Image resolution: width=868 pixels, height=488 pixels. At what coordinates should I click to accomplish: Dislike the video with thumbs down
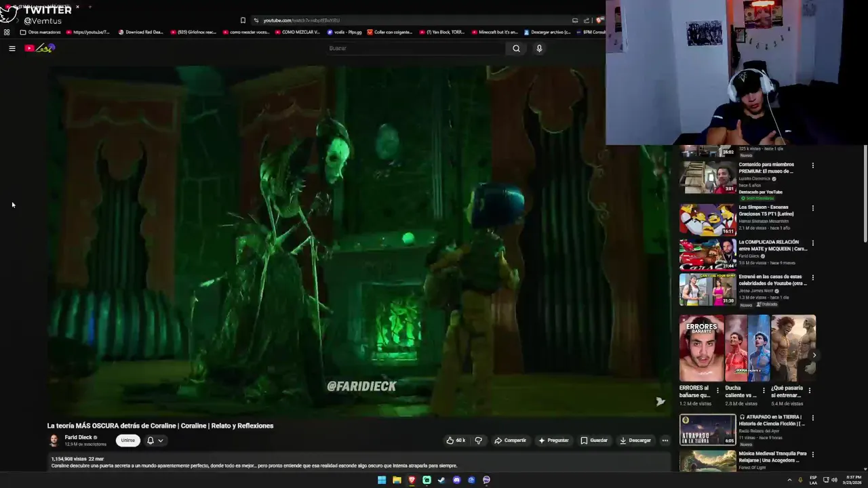click(x=478, y=441)
